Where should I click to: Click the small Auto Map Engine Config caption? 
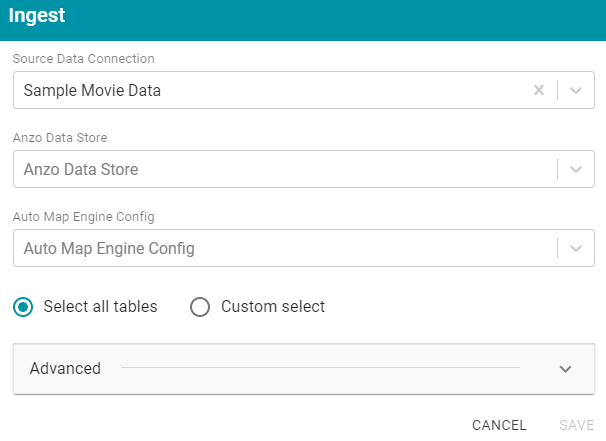click(83, 216)
